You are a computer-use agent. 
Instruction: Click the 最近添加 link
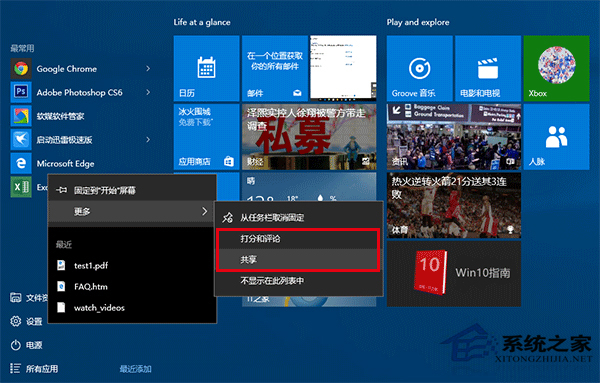pos(135,369)
